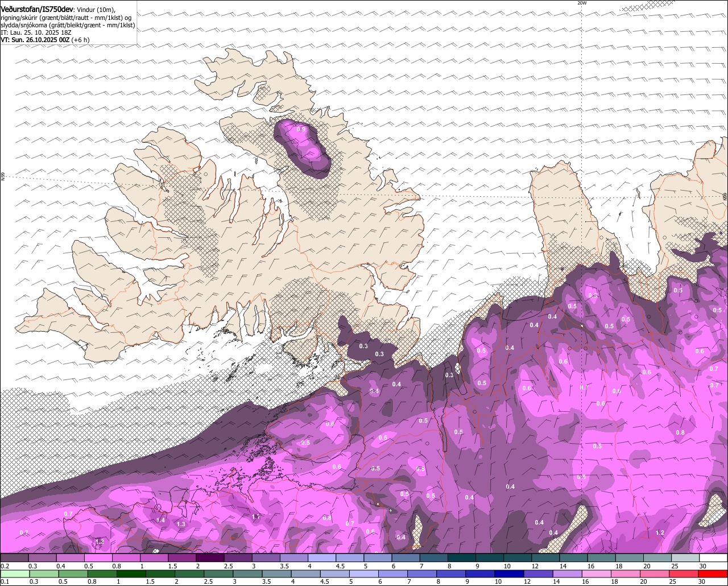This screenshot has height=586, width=728.
Task: Click the '0.1' label in the lower legend row
Action: (5, 581)
